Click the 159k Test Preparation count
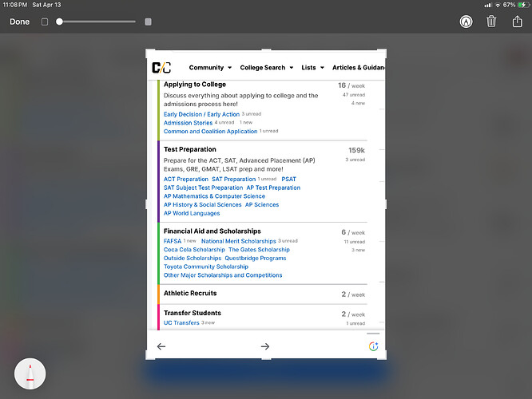Image resolution: width=532 pixels, height=399 pixels. (356, 150)
